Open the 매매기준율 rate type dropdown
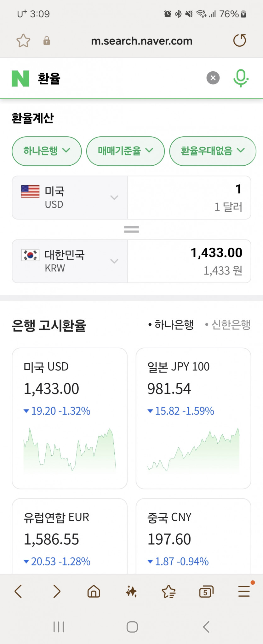The image size is (263, 644). pyautogui.click(x=125, y=151)
